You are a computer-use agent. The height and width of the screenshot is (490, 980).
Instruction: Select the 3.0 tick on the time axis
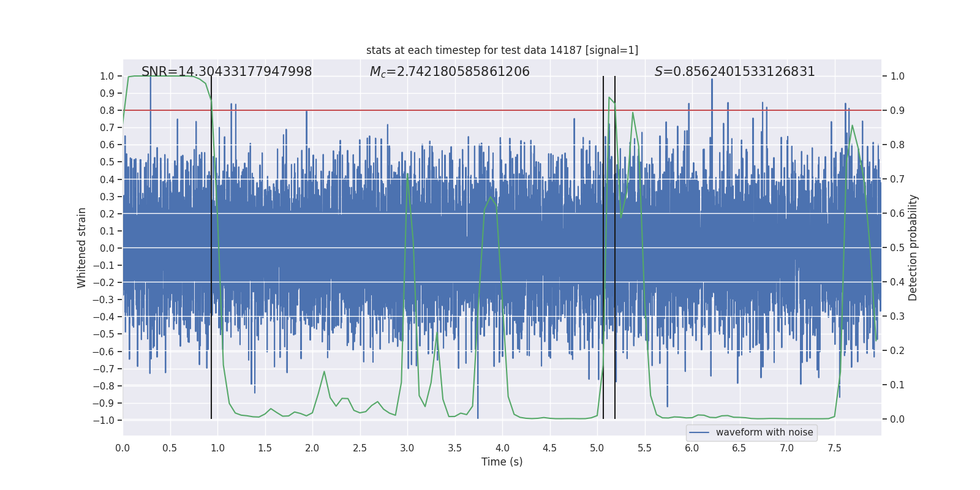[407, 448]
